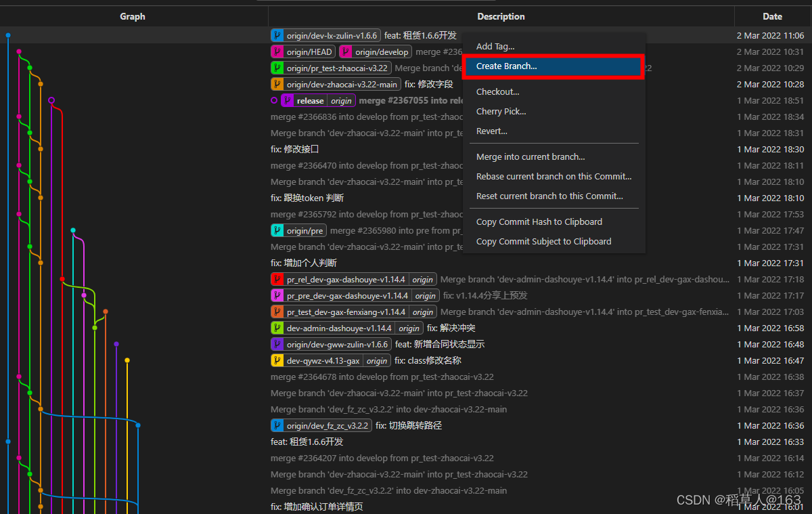The width and height of the screenshot is (812, 514).
Task: Click branch icon of pr_test_dev-gax-fenxiang-v1.14.4 label
Action: (x=277, y=312)
